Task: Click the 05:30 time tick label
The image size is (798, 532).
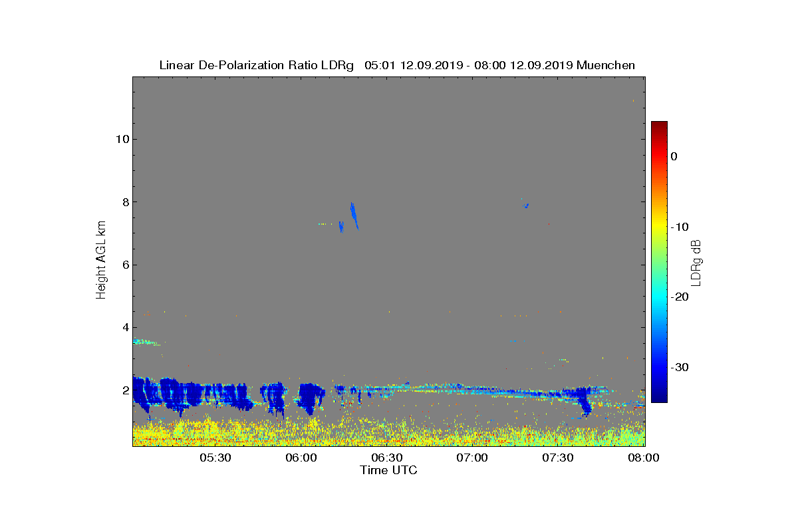Action: (x=215, y=458)
